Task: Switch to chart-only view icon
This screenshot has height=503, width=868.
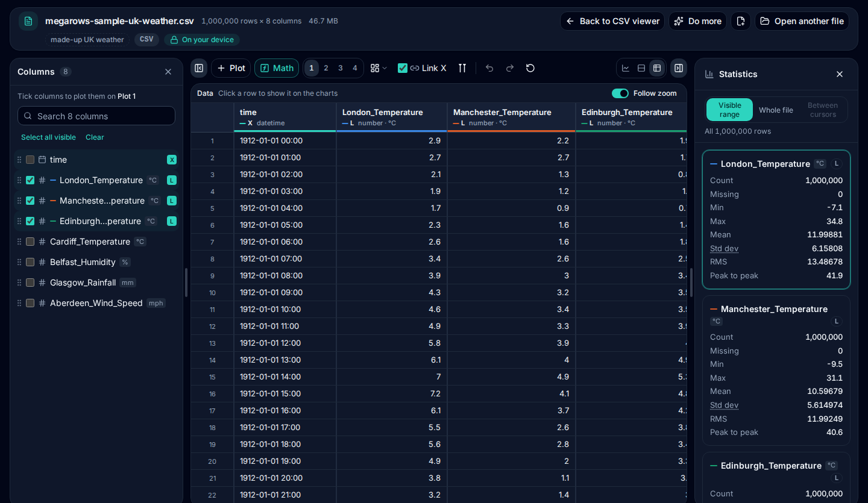Action: [626, 68]
